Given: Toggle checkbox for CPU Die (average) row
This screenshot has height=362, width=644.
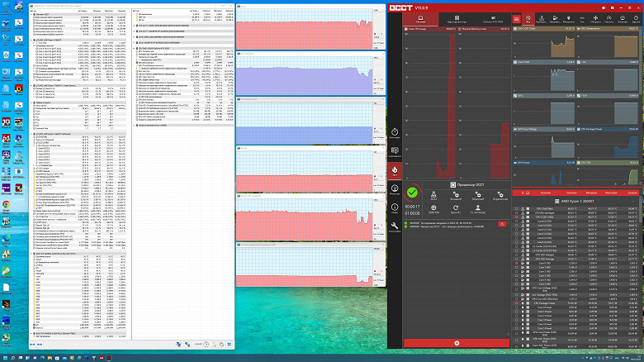Looking at the screenshot, I should tap(517, 212).
